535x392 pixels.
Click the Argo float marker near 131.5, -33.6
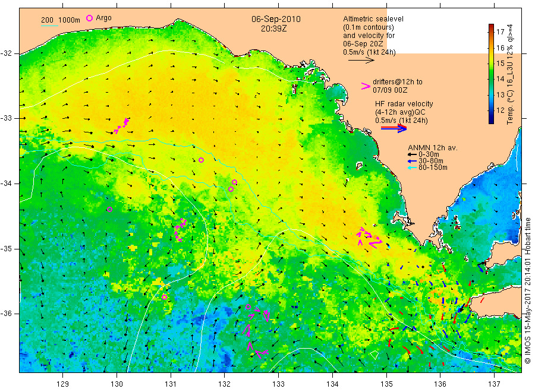[202, 160]
